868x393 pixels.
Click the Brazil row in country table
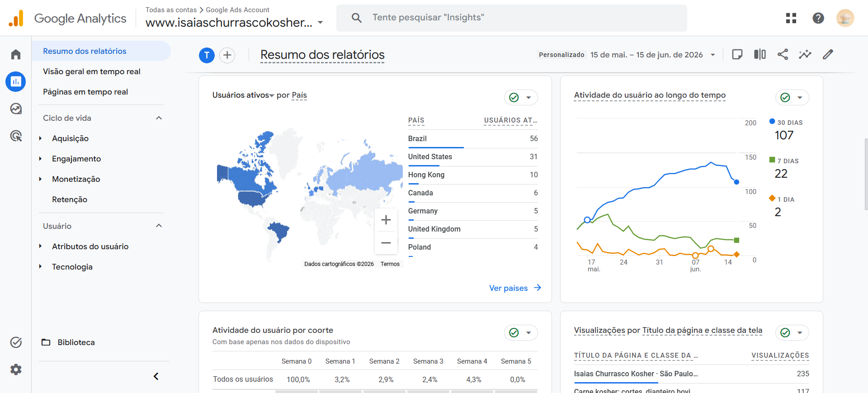[473, 139]
